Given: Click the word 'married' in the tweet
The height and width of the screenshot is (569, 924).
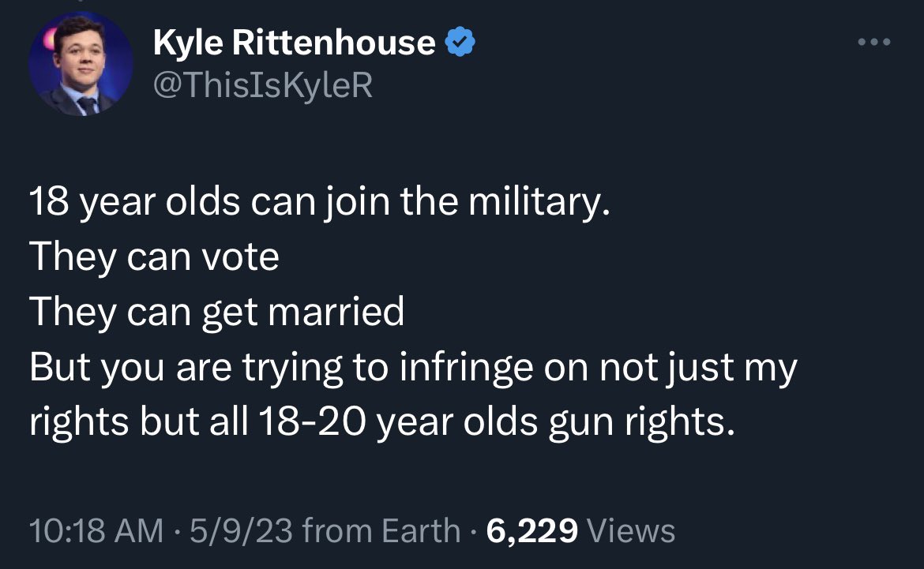Looking at the screenshot, I should point(336,312).
